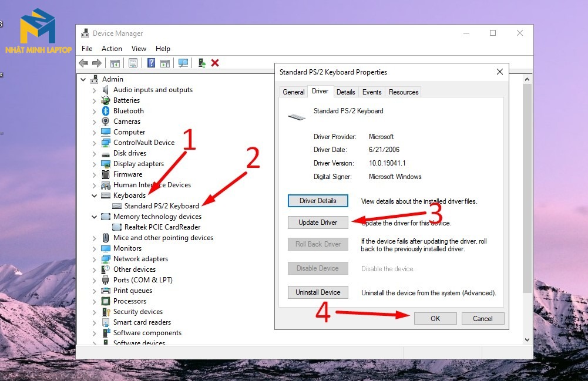Screen dimensions: 588x381
Task: Click OK in the keyboard properties dialog
Action: (435, 318)
